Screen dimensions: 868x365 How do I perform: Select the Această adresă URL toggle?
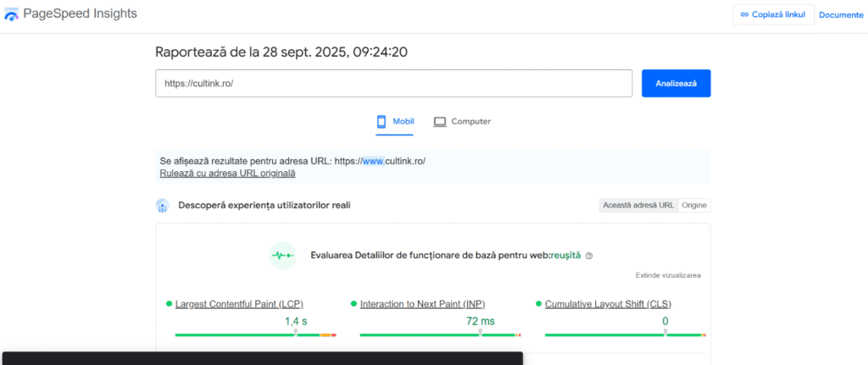tap(638, 205)
